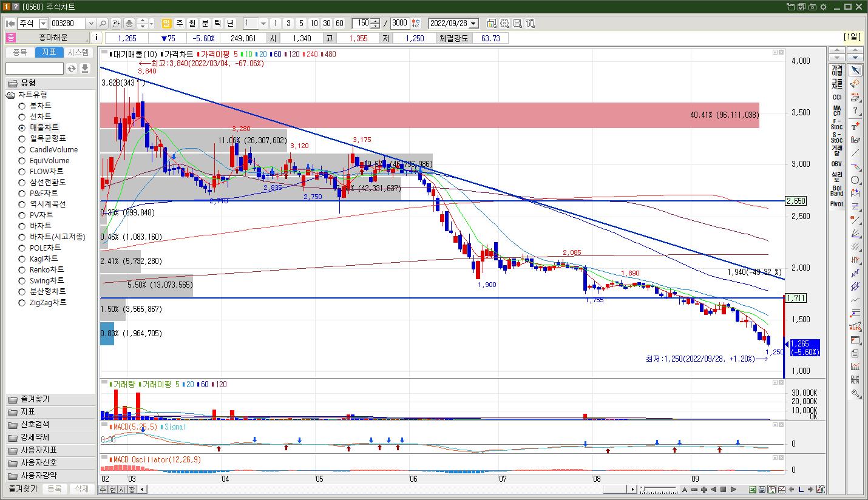Pick the erase-all drawings tool labeled ALL
Image resolution: width=868 pixels, height=500 pixels.
pos(855,96)
